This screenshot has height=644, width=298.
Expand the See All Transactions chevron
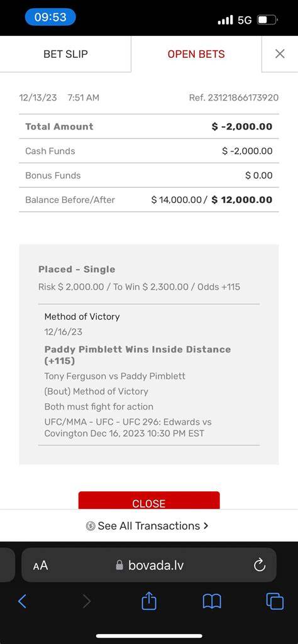point(206,526)
